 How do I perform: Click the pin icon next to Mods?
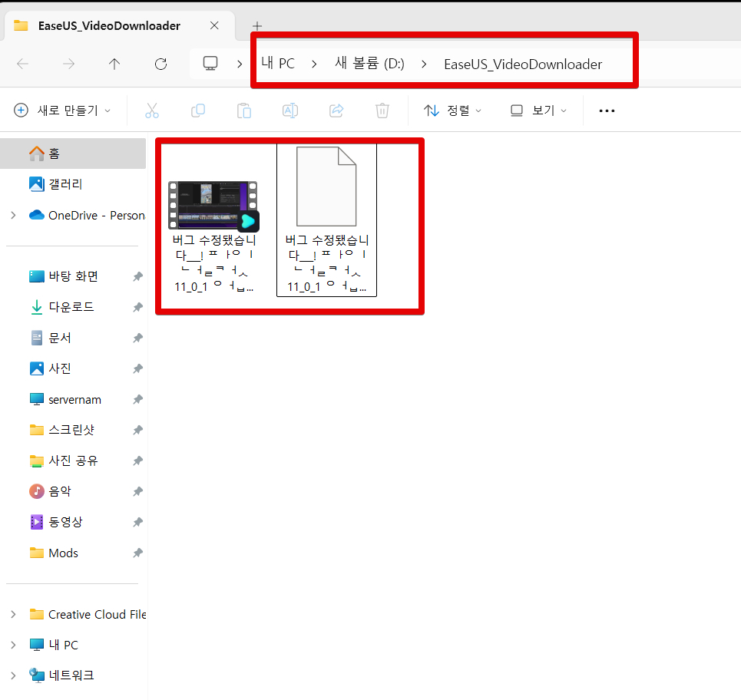137,553
